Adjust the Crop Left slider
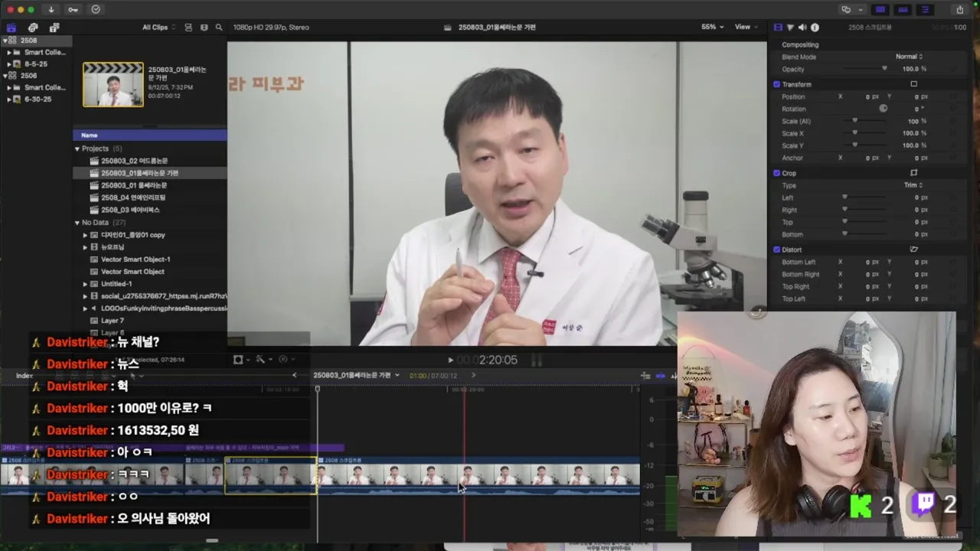The height and width of the screenshot is (551, 980). click(844, 197)
